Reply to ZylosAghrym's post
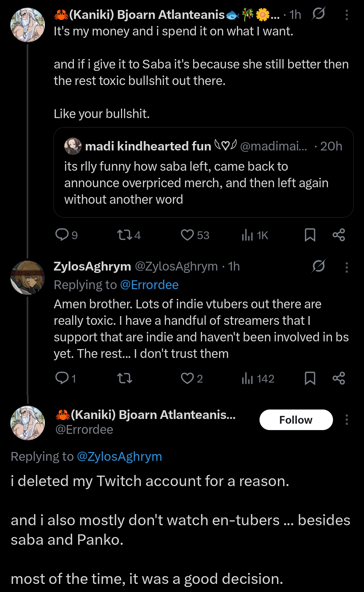 pyautogui.click(x=62, y=378)
